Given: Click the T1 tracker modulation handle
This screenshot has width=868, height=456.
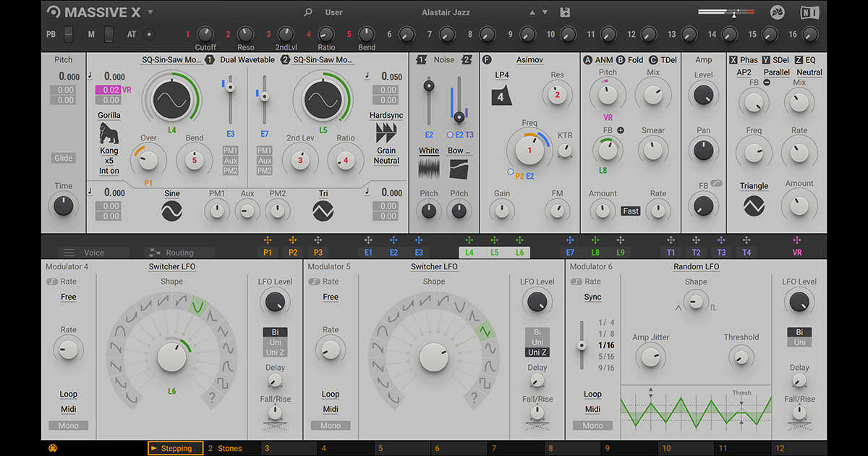Looking at the screenshot, I should point(671,240).
